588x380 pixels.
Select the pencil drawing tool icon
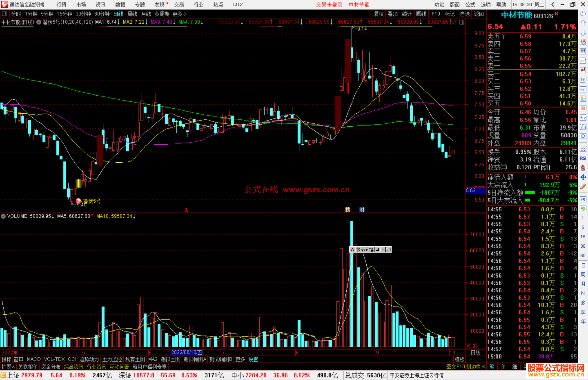pos(583,187)
